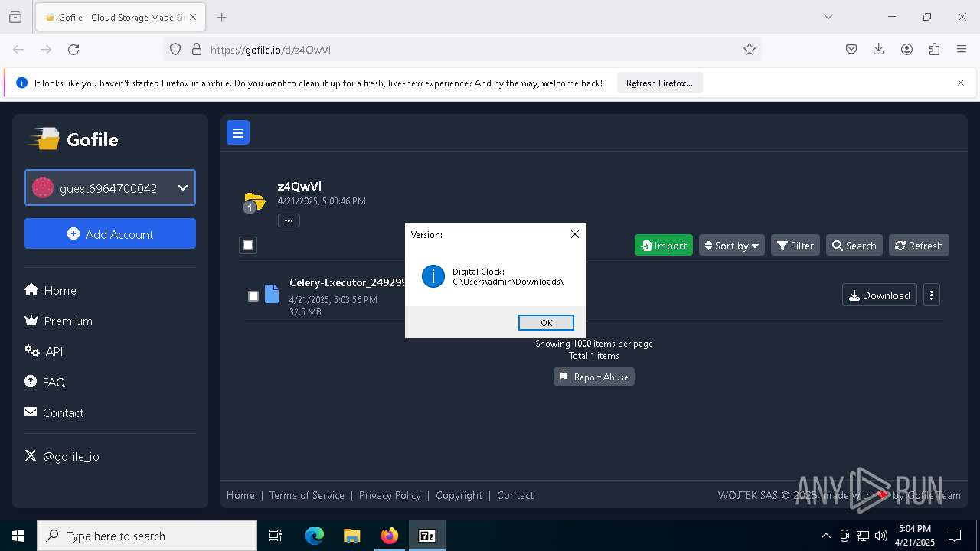Switch to Firefox taskbar icon
Screen dimensions: 980x551
click(x=390, y=536)
